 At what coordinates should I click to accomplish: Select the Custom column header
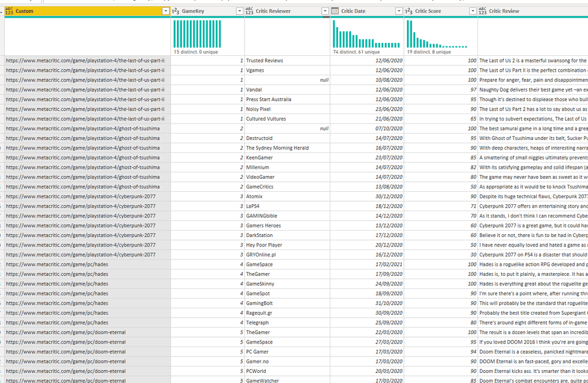tap(88, 11)
